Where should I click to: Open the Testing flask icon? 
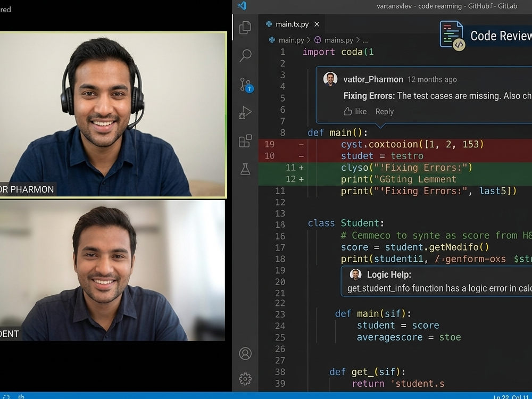tap(245, 169)
